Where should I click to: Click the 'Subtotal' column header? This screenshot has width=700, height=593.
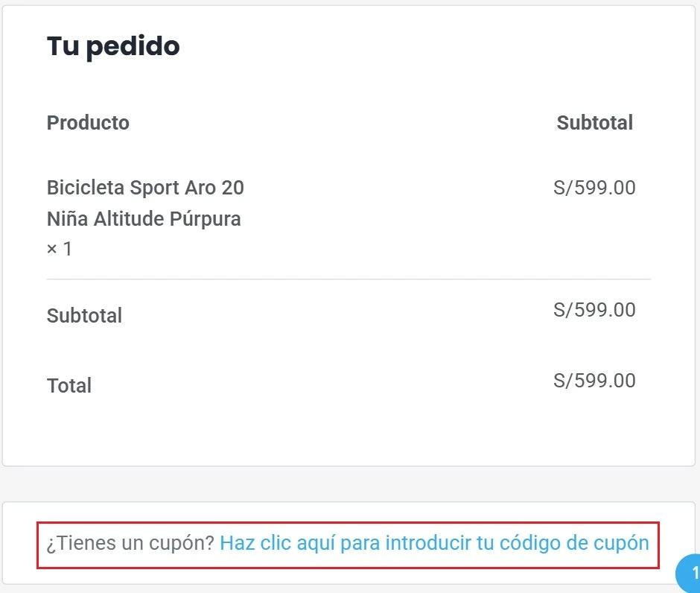pyautogui.click(x=594, y=122)
